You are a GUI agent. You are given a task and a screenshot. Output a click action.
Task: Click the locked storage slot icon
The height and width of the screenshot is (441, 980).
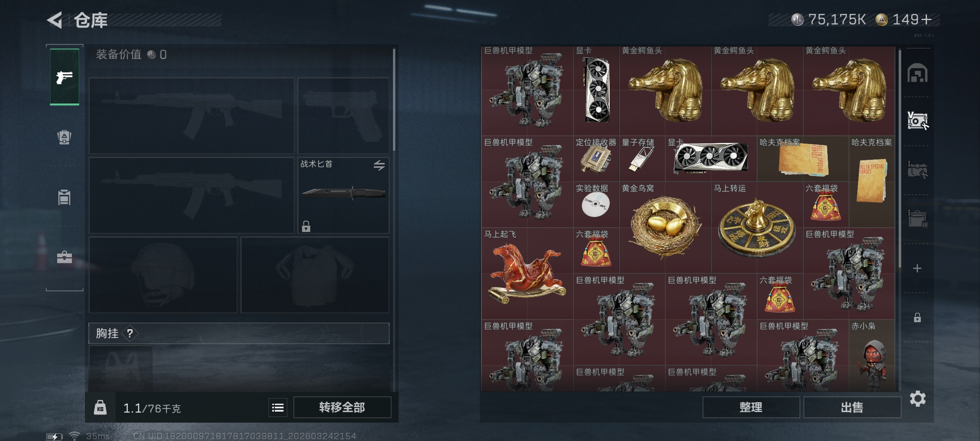pos(917,318)
